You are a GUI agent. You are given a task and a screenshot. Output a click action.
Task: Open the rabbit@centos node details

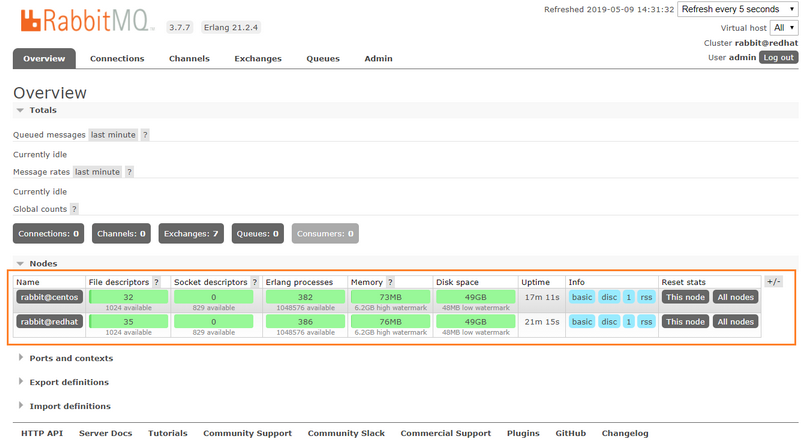(x=49, y=297)
